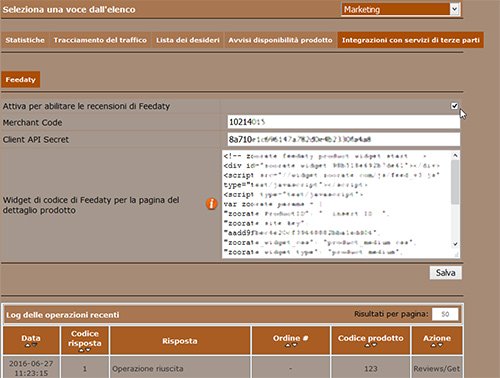
Task: Sort Data column descending
Action: pyautogui.click(x=34, y=345)
